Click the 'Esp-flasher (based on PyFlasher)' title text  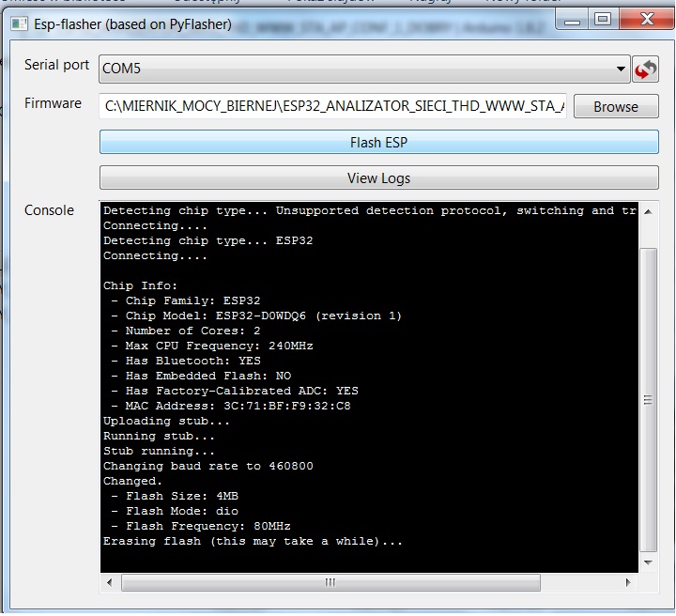point(132,24)
